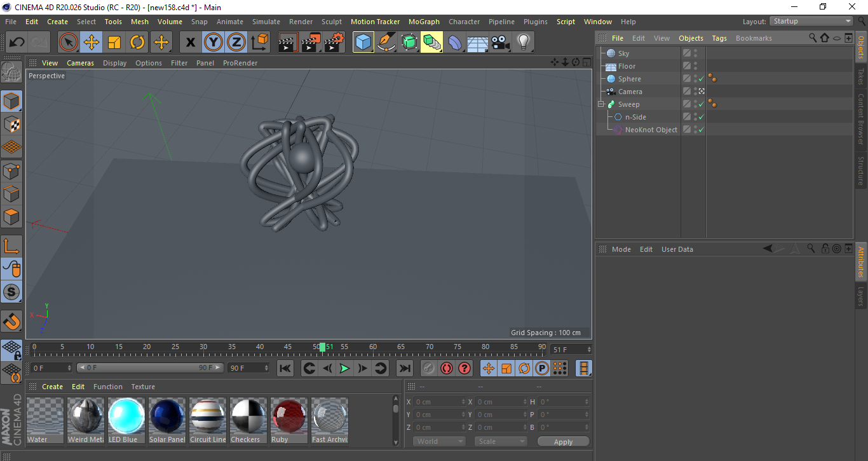Click the X position input field
The image size is (868, 461).
point(439,402)
